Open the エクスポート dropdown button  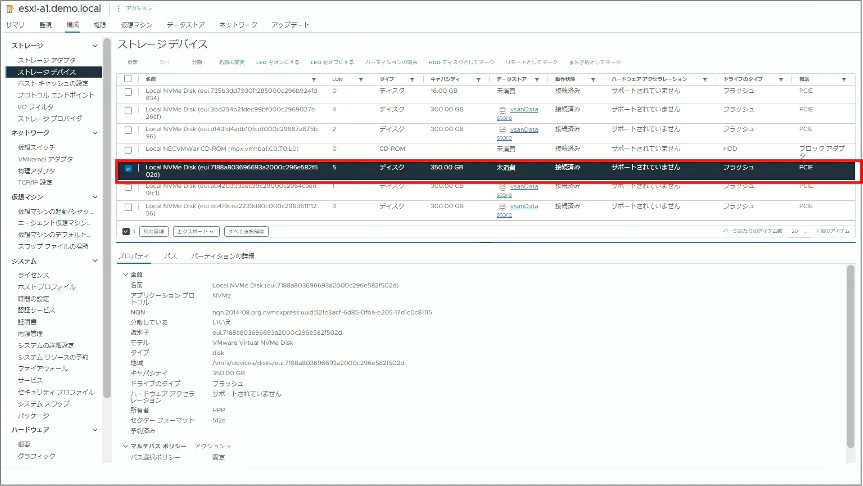click(196, 232)
